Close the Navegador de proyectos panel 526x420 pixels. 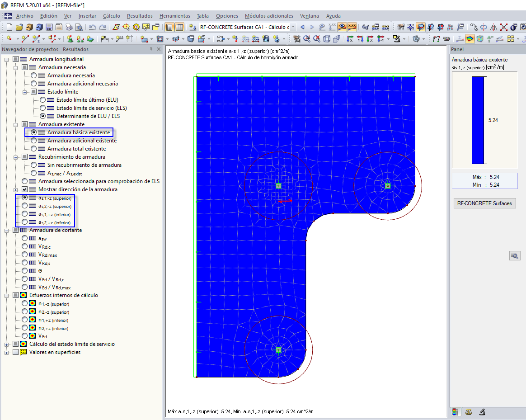(x=159, y=49)
